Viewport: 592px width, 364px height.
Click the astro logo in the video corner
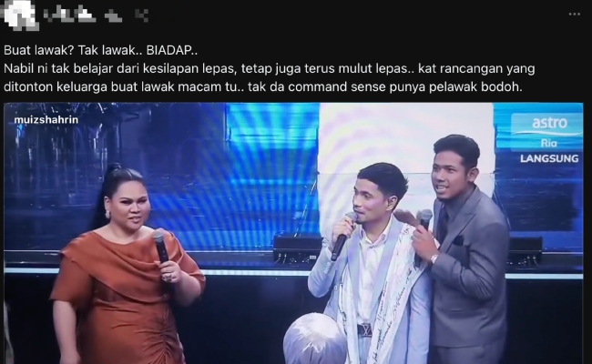coord(549,123)
